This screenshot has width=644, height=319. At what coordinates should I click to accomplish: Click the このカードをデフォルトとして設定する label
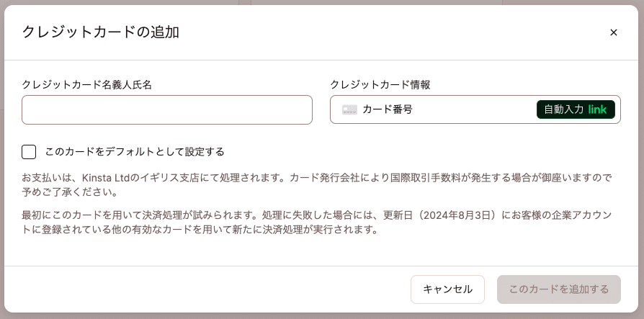coord(135,152)
